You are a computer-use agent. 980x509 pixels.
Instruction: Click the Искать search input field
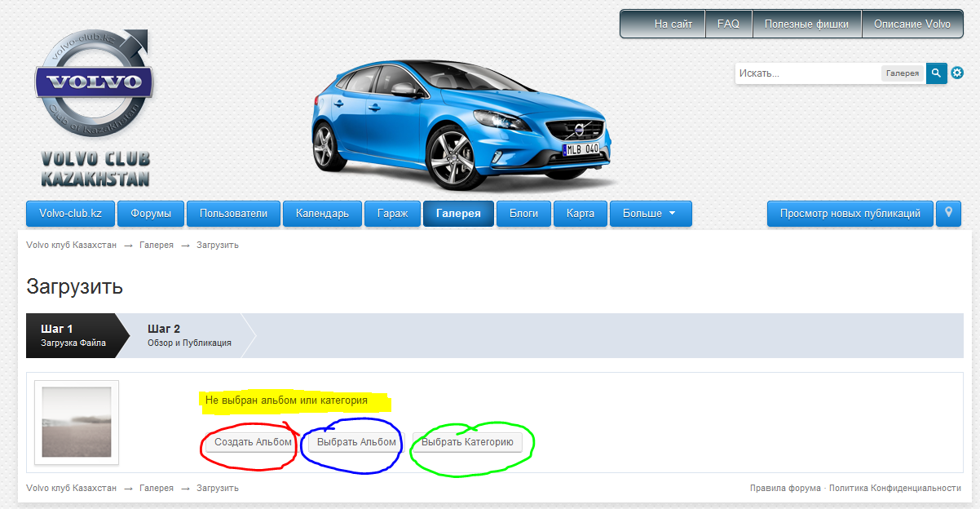click(x=807, y=73)
